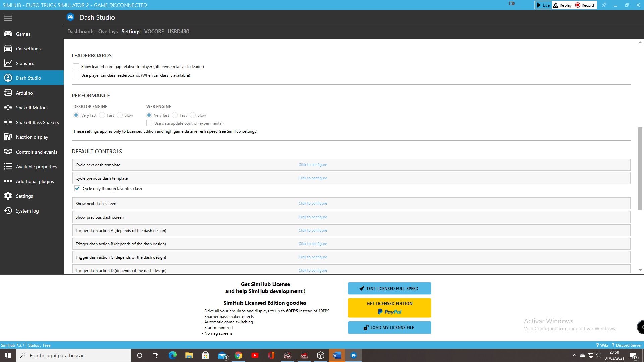This screenshot has height=362, width=644.
Task: Open Statistics chart icon in sidebar
Action: coord(8,63)
